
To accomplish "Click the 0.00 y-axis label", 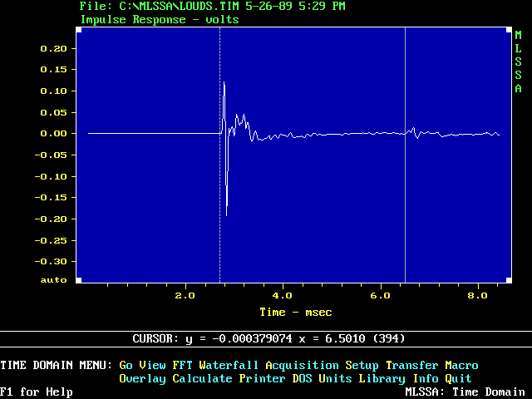I will coord(53,134).
